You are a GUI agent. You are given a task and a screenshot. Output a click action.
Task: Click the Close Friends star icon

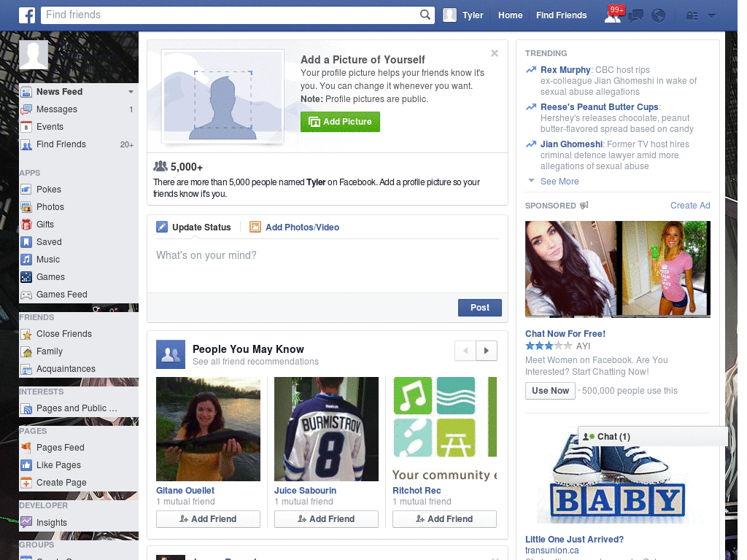(x=26, y=334)
